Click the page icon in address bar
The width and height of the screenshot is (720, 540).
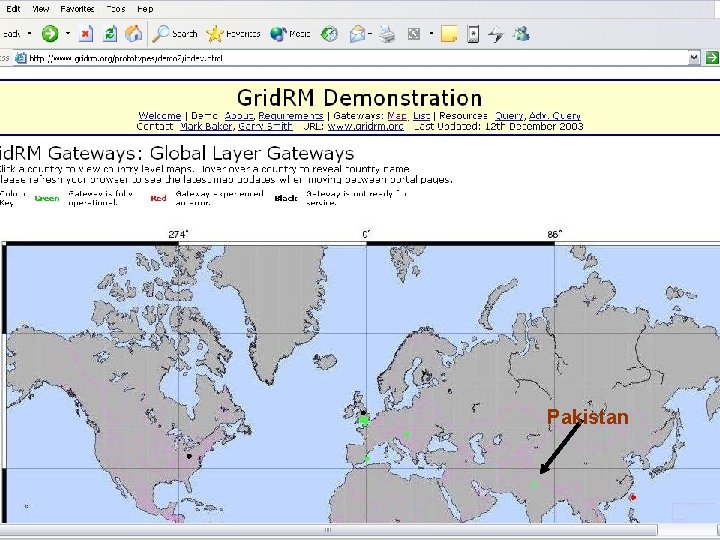point(21,58)
